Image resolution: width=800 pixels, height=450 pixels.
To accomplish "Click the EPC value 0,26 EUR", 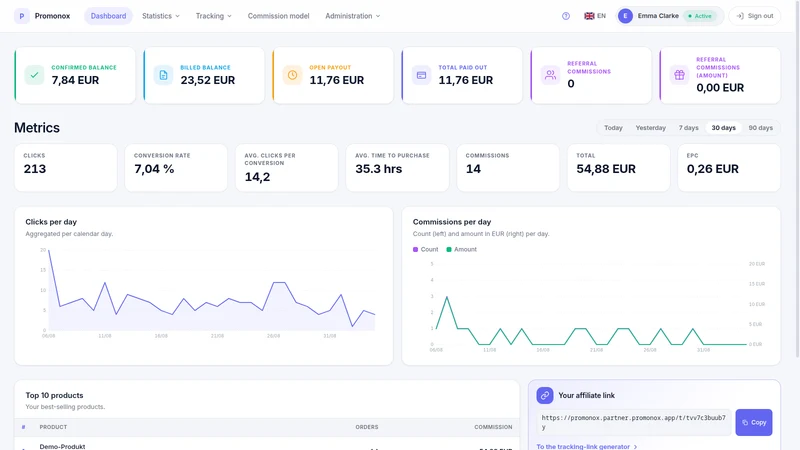I will 713,169.
